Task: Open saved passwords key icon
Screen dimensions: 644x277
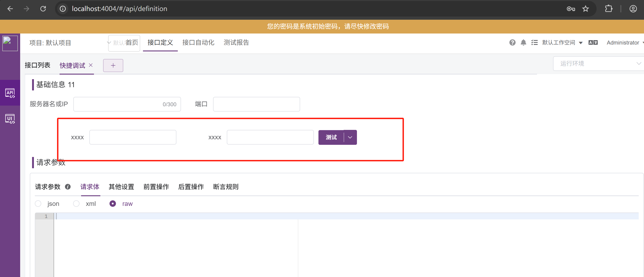Action: click(x=571, y=9)
